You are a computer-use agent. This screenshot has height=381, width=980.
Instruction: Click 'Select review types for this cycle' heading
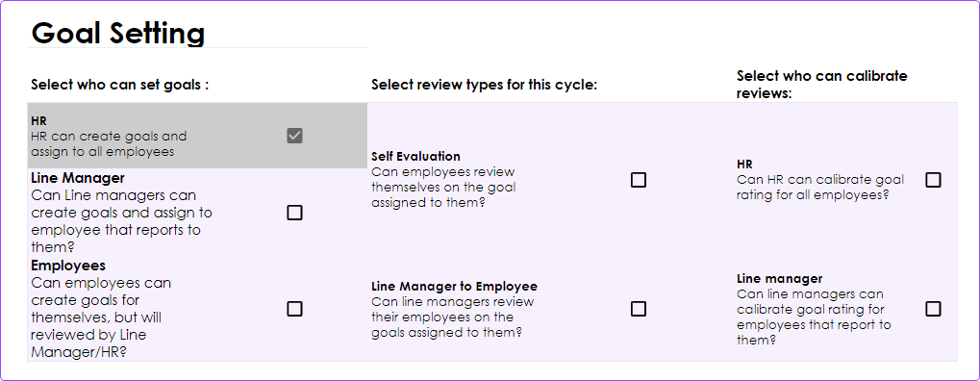pos(485,85)
